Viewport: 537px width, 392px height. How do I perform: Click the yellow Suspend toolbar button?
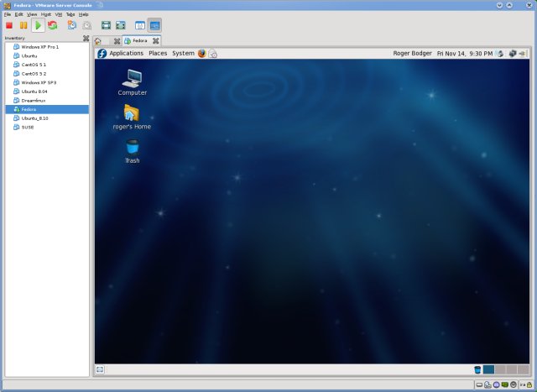coord(23,25)
